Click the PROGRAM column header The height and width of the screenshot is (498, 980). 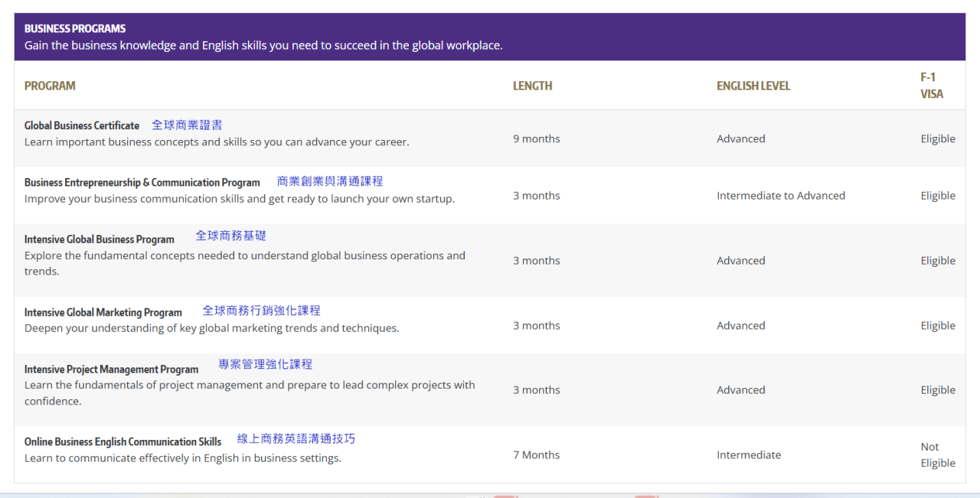pyautogui.click(x=50, y=86)
